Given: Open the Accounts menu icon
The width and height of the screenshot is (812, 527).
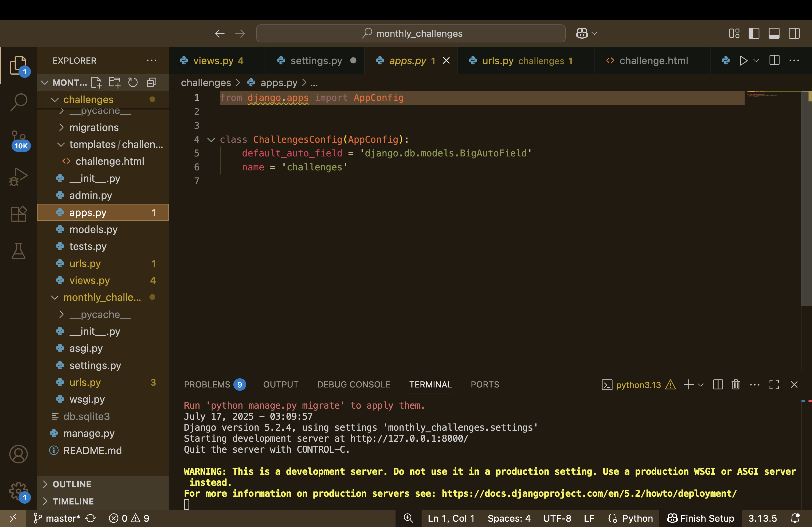Looking at the screenshot, I should pos(19,454).
